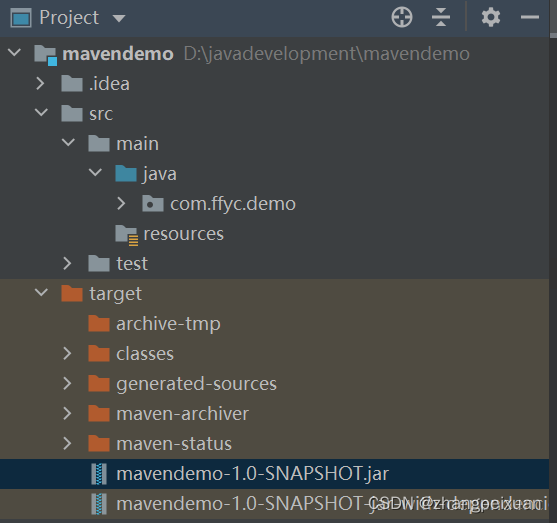
Task: Select the .idea folder name
Action: pos(109,84)
